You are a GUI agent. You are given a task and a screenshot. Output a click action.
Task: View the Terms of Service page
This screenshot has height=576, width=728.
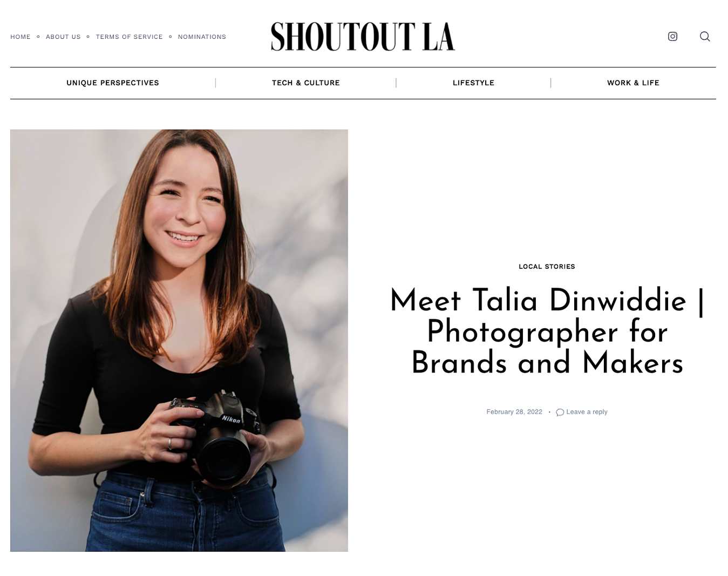coord(129,37)
